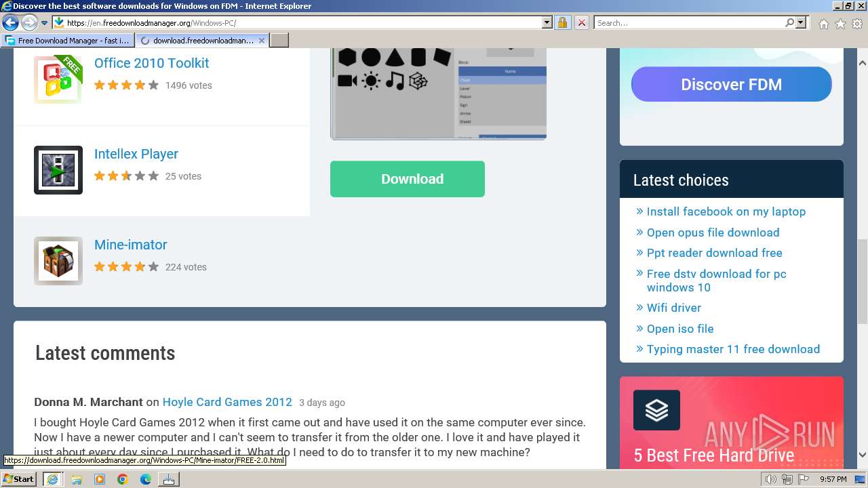Open the media player taskbar icon
868x488 pixels.
click(99, 479)
